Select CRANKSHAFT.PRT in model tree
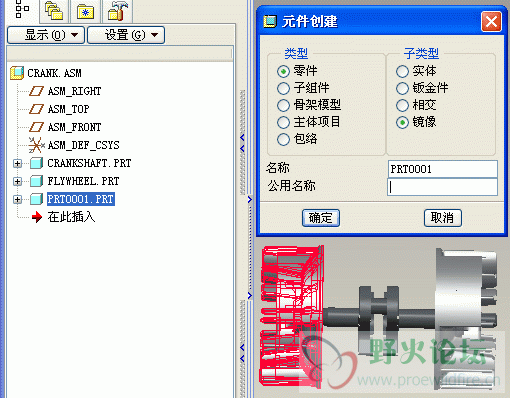510x398 pixels. click(89, 163)
